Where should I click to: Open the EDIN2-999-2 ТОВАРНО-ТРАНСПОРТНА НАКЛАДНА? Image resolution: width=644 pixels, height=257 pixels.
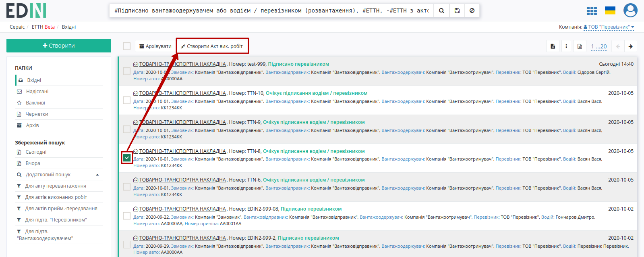point(182,238)
